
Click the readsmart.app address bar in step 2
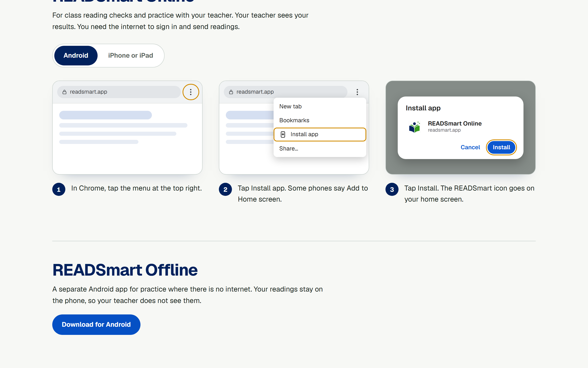(285, 92)
